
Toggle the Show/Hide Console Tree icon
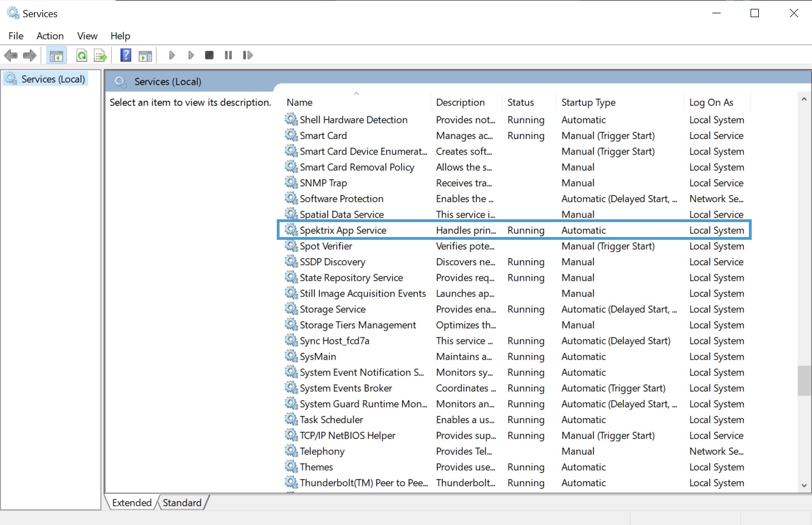[56, 55]
